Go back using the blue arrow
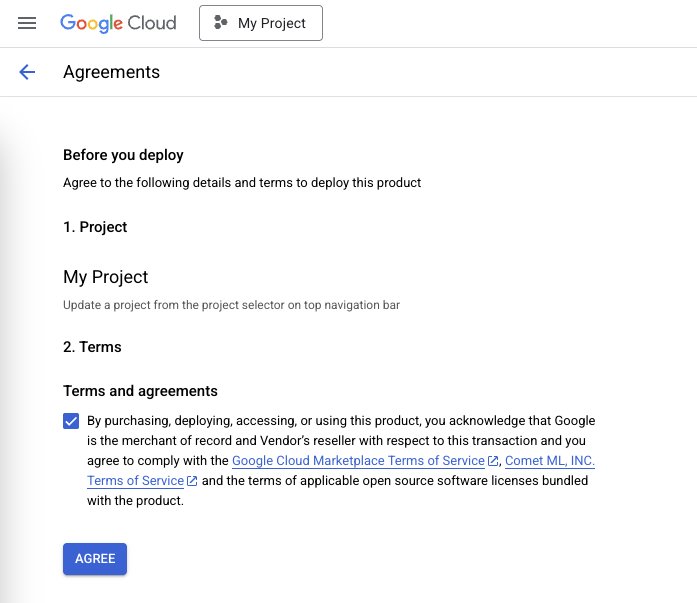Viewport: 697px width, 603px height. pos(27,72)
